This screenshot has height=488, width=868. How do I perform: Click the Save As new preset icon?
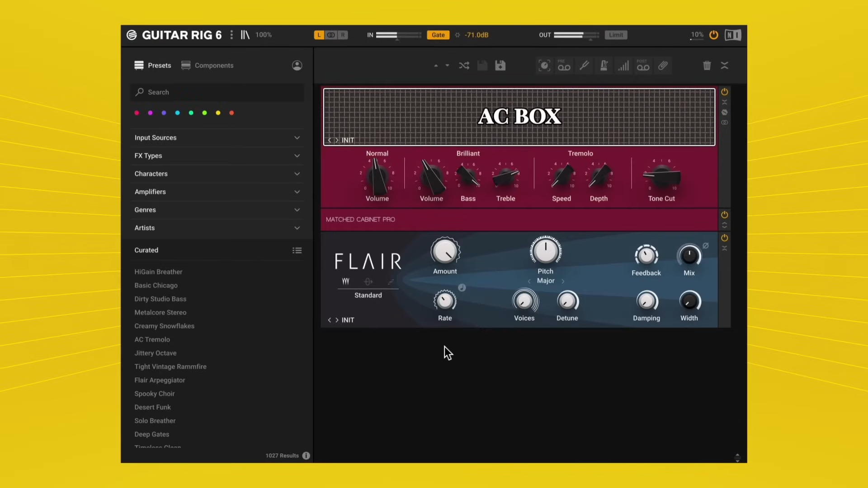(500, 66)
